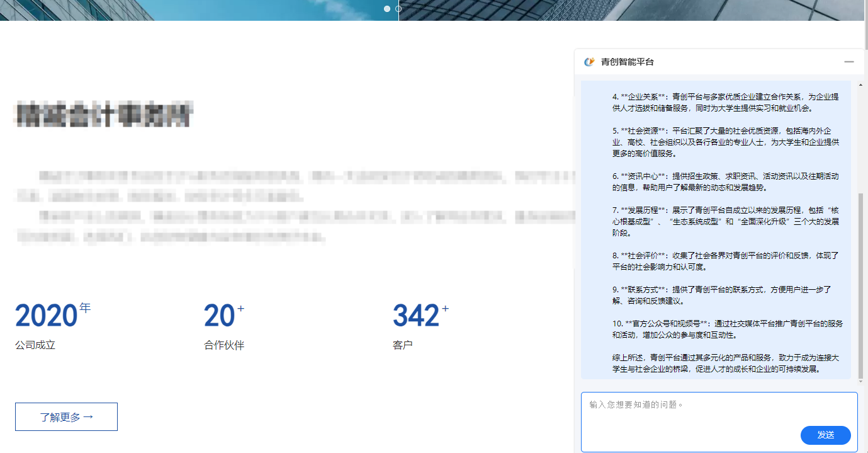The width and height of the screenshot is (868, 453).
Task: Click the 合作伙伴 label
Action: pyautogui.click(x=224, y=345)
